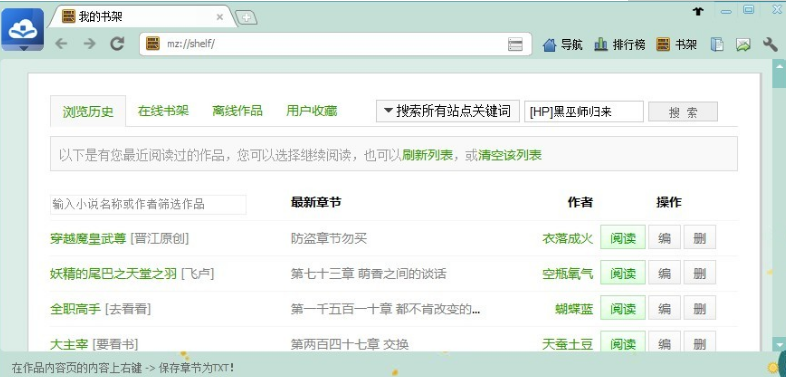The height and width of the screenshot is (377, 786).
Task: Open the cloud app logo menu
Action: (23, 30)
